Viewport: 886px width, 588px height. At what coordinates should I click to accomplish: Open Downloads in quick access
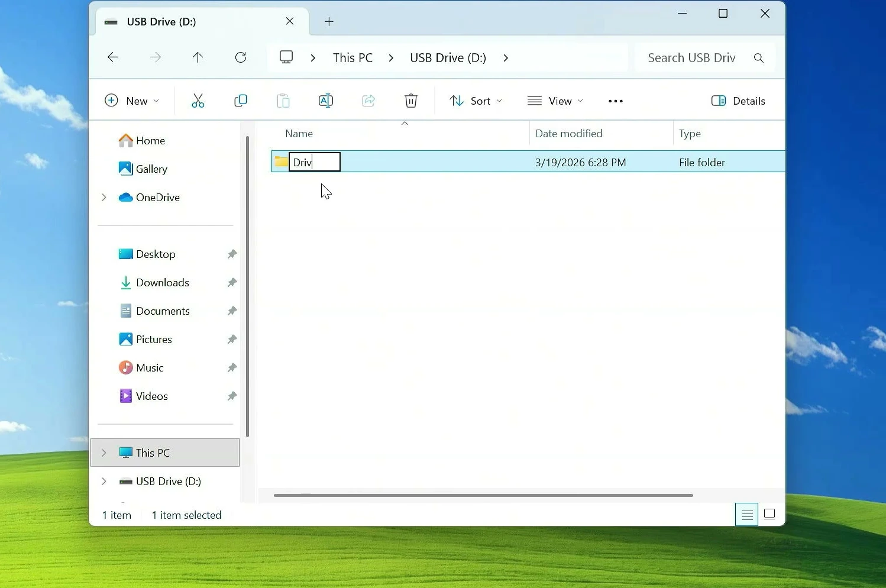(154, 282)
